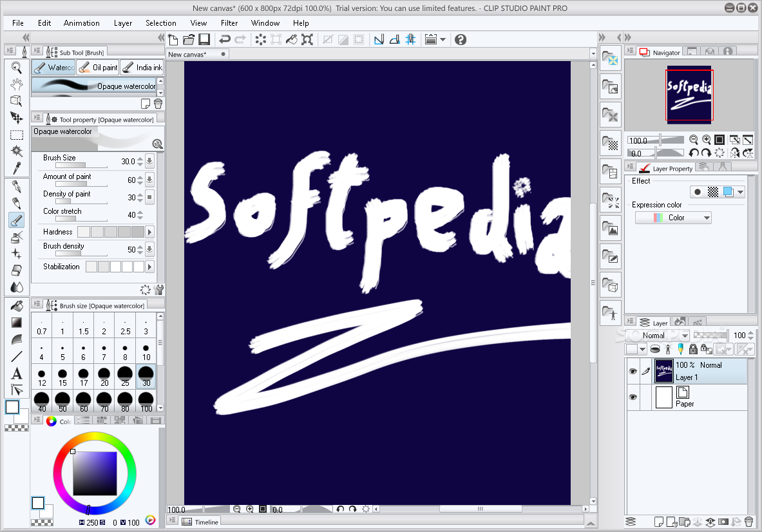Image resolution: width=762 pixels, height=532 pixels.
Task: Click the New canvas toolbar icon
Action: [173, 39]
